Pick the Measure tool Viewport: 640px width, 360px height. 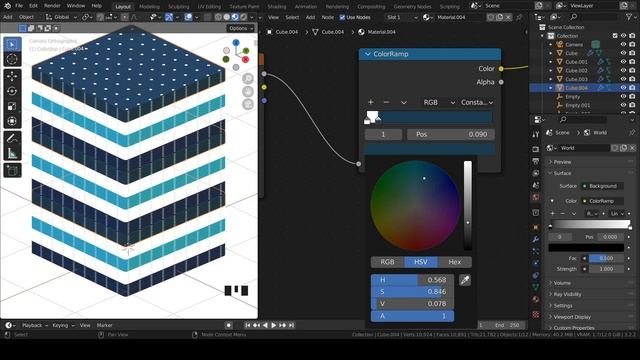tap(12, 153)
